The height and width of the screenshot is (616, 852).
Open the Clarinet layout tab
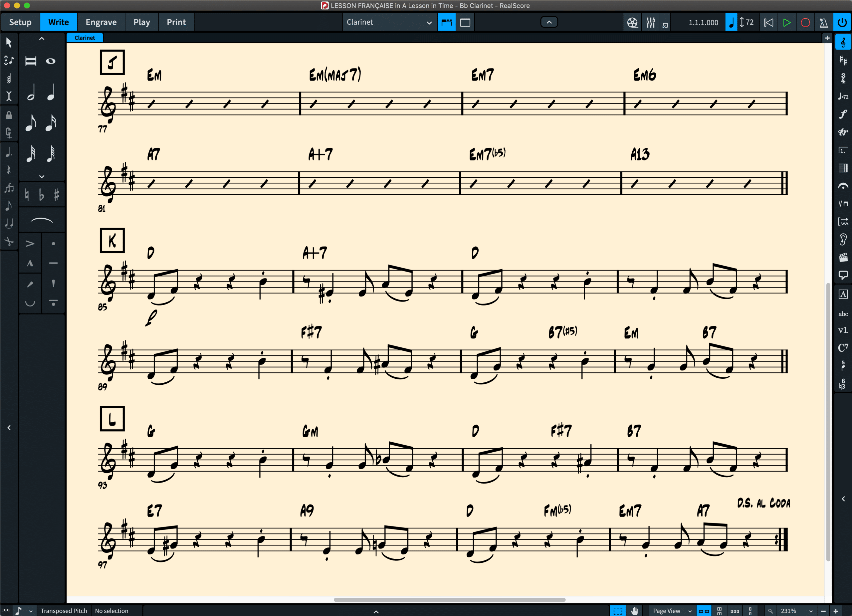coord(85,38)
